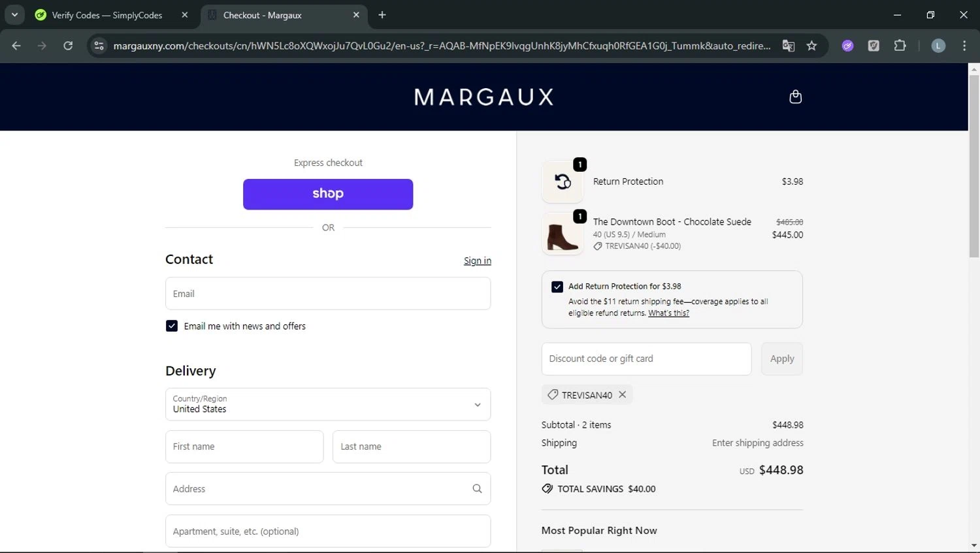This screenshot has width=980, height=553.
Task: Click the total amount $448.98
Action: point(781,470)
